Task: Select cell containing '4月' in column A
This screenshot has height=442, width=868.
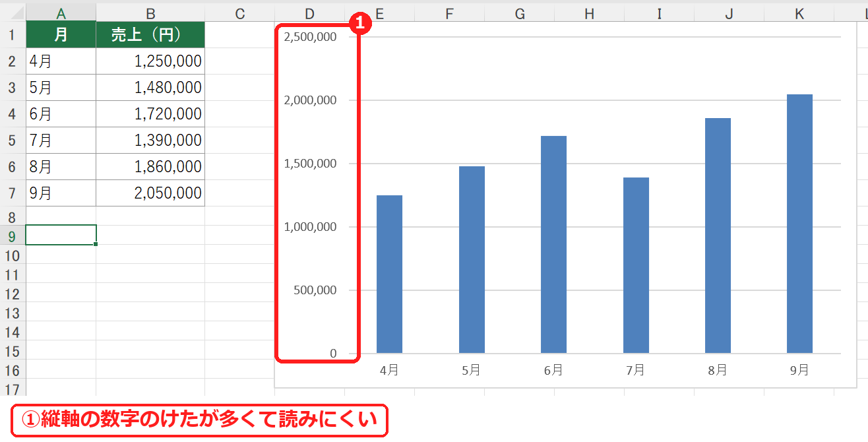Action: [61, 61]
